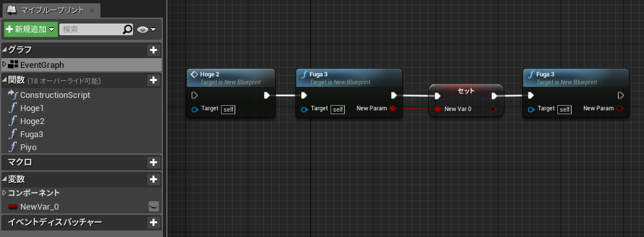644x237 pixels.
Task: Add a new event dispatcher with plus
Action: (154, 223)
